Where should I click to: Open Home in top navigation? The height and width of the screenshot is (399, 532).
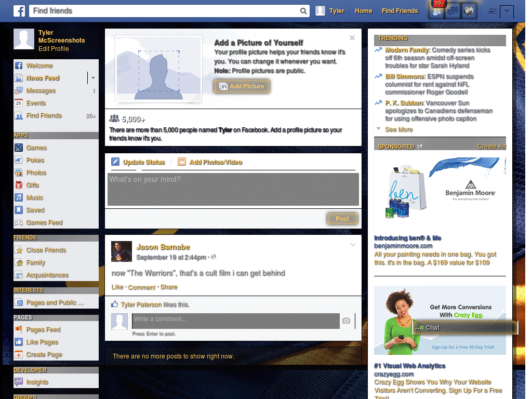pyautogui.click(x=363, y=11)
